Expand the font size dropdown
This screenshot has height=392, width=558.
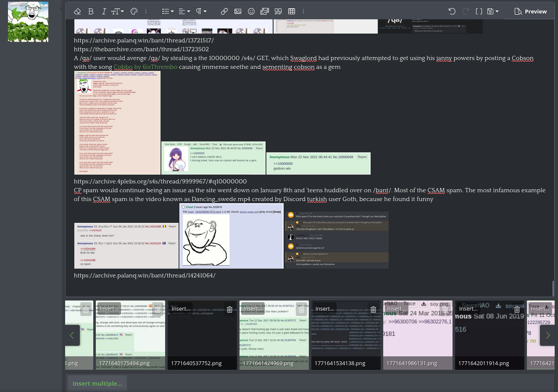pyautogui.click(x=117, y=11)
